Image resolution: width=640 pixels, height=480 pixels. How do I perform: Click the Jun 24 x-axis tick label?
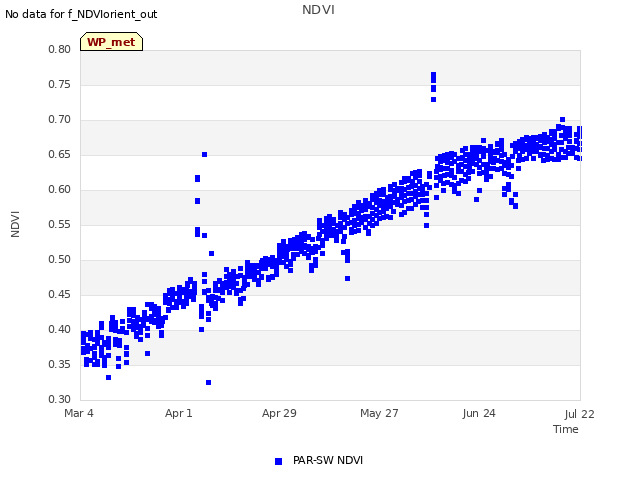click(479, 413)
